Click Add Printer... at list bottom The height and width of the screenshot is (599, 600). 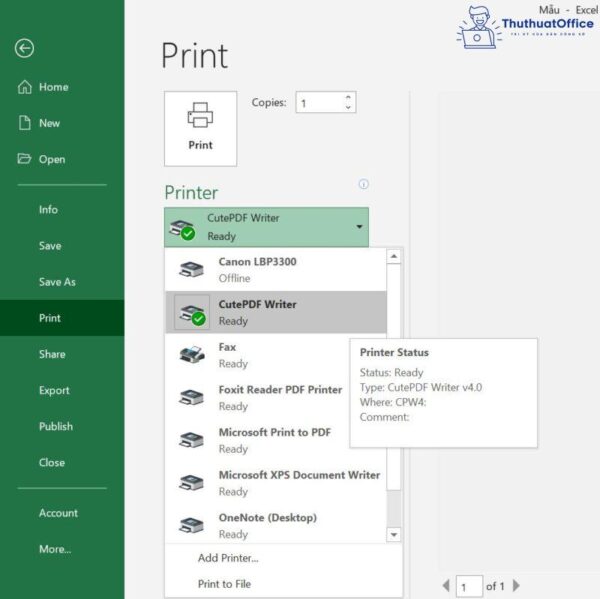[228, 558]
